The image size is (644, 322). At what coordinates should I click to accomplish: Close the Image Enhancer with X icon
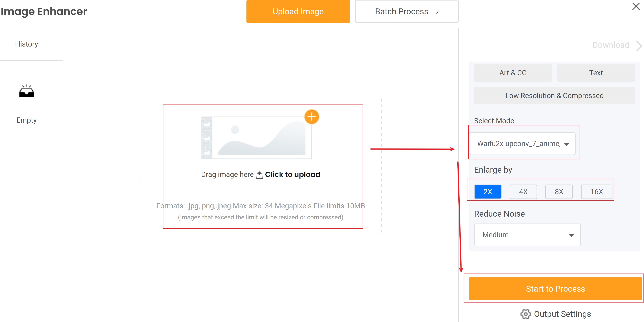point(636,7)
